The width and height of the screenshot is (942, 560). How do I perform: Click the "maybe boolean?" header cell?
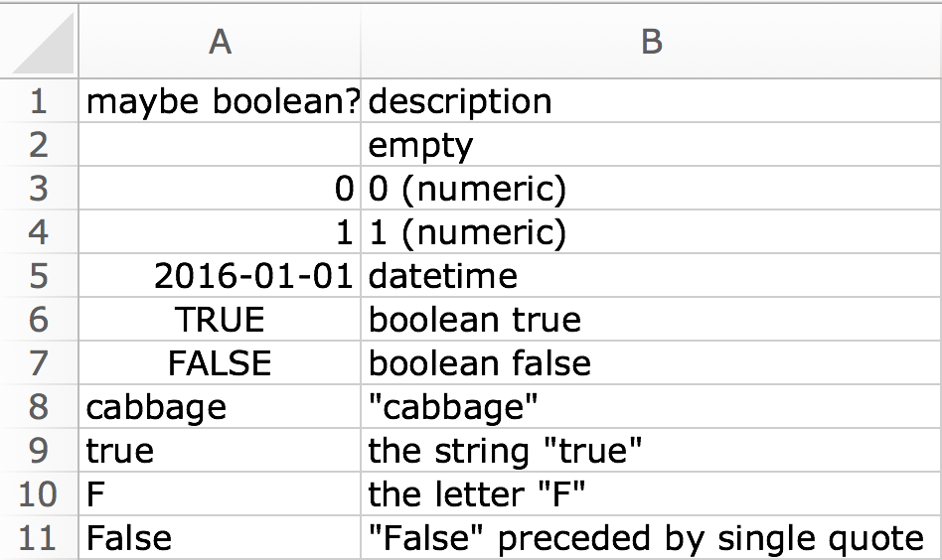(222, 101)
